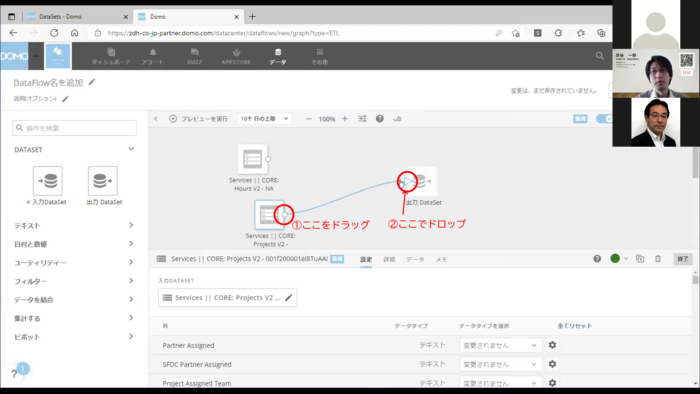Image resolution: width=700 pixels, height=394 pixels.
Task: Open data type dropdown for Project Assigned Team
Action: click(x=500, y=383)
